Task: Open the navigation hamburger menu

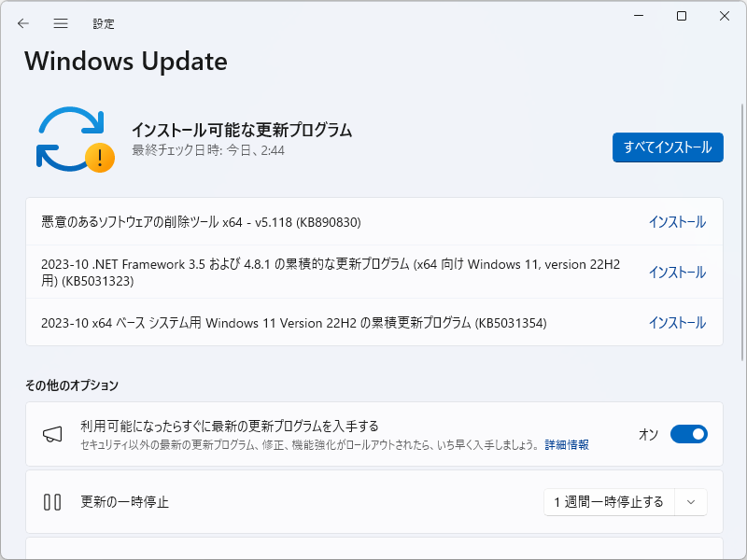Action: [60, 23]
